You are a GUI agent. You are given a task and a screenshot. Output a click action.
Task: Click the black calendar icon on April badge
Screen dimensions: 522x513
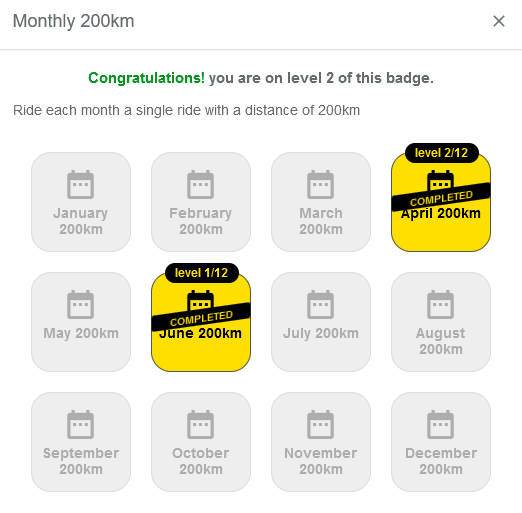point(440,180)
